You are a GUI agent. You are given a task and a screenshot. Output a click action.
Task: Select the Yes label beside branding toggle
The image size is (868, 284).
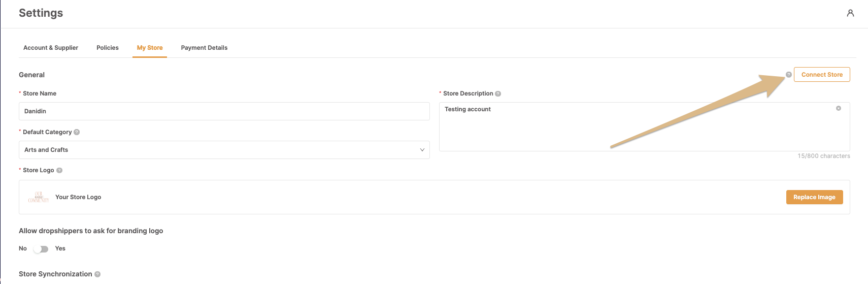(x=60, y=248)
